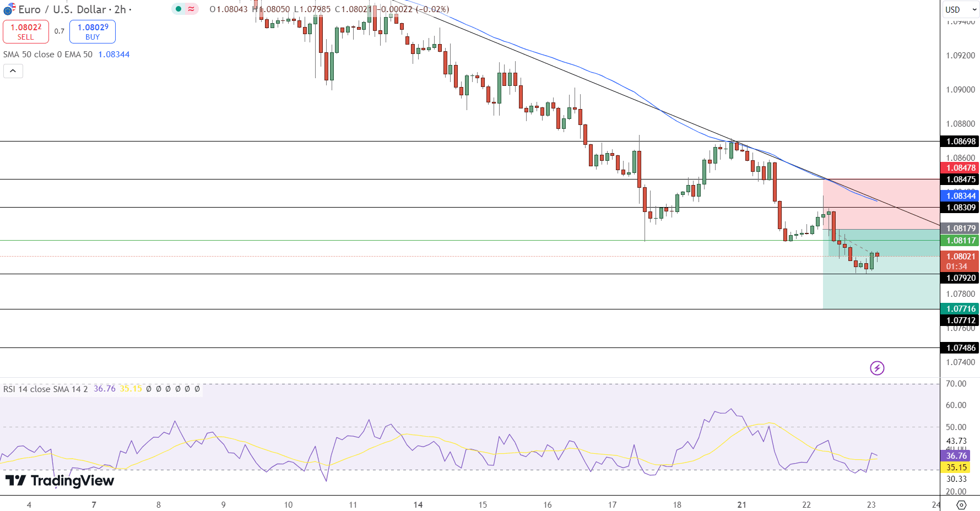Click the green 1.07716 target price label
This screenshot has width=980, height=511.
pyautogui.click(x=960, y=309)
